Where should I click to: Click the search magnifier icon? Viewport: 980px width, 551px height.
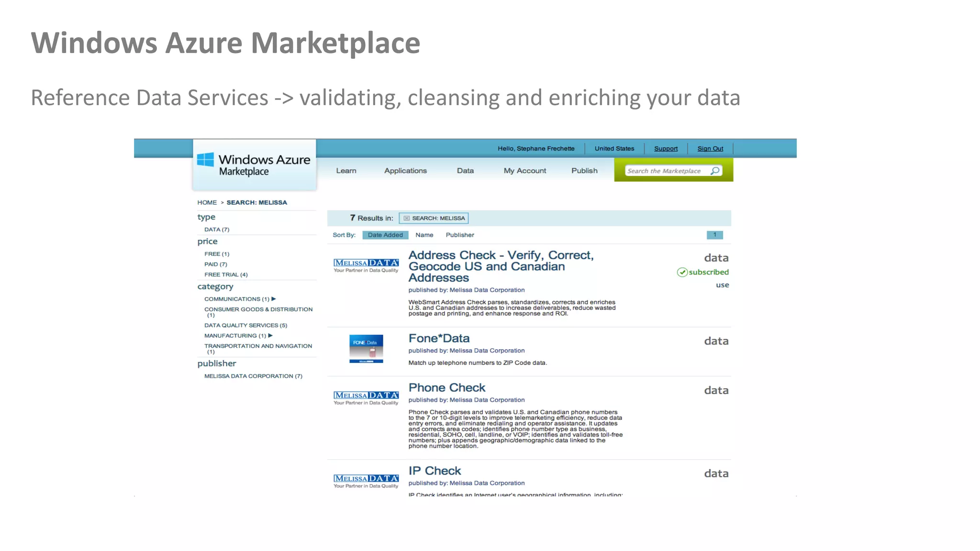[x=715, y=171]
